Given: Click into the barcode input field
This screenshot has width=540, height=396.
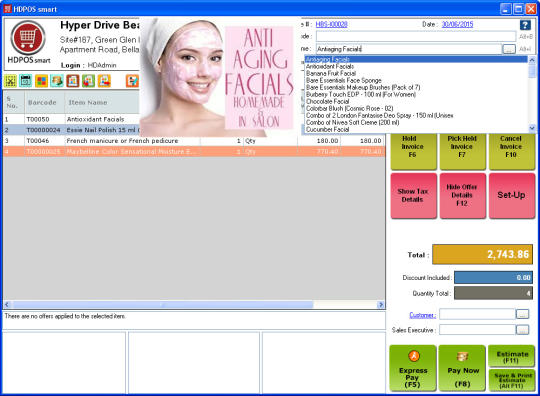Looking at the screenshot, I should (x=416, y=36).
